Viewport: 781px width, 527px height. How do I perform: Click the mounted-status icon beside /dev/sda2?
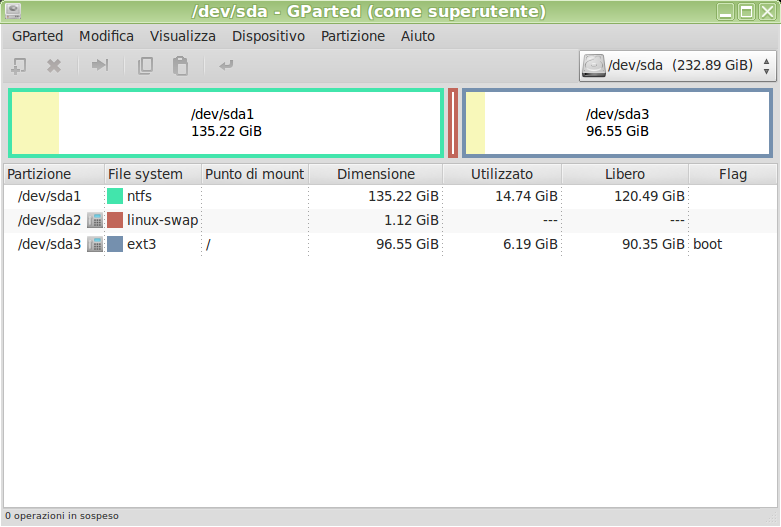pyautogui.click(x=95, y=220)
